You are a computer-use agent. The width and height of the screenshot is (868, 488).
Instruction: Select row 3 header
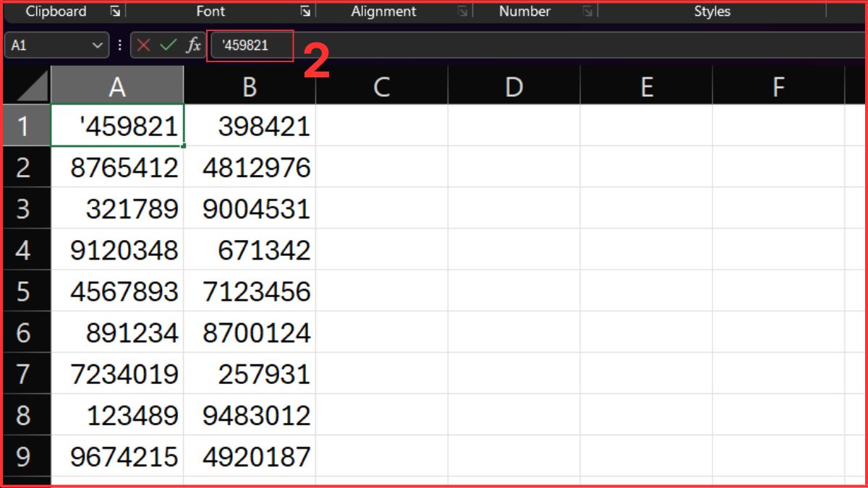(x=27, y=208)
